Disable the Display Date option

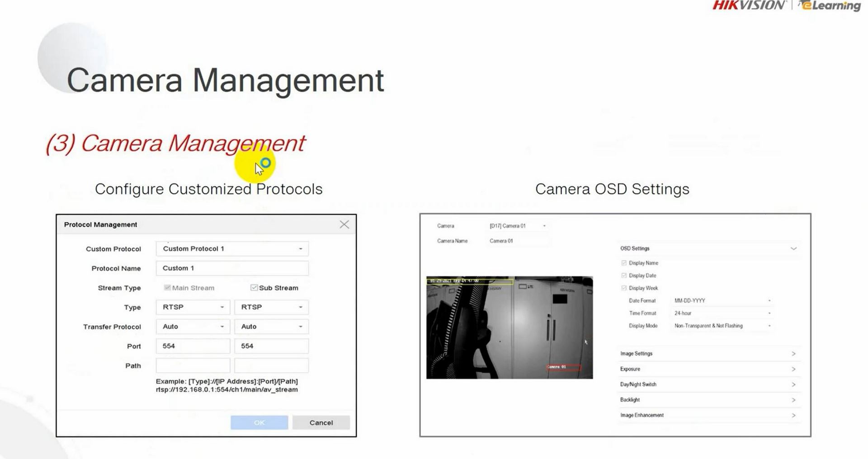pyautogui.click(x=624, y=275)
